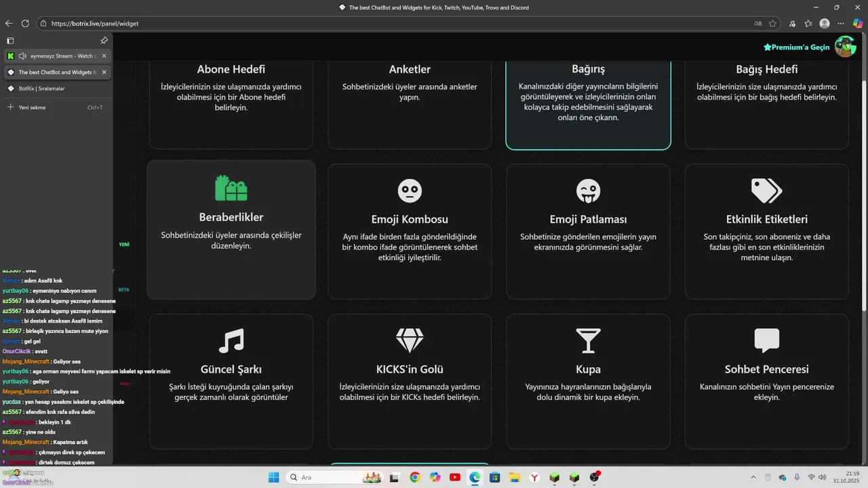Mute the eymenxyz Stream tab speaker icon
Viewport: 868px width, 488px height.
[22, 56]
